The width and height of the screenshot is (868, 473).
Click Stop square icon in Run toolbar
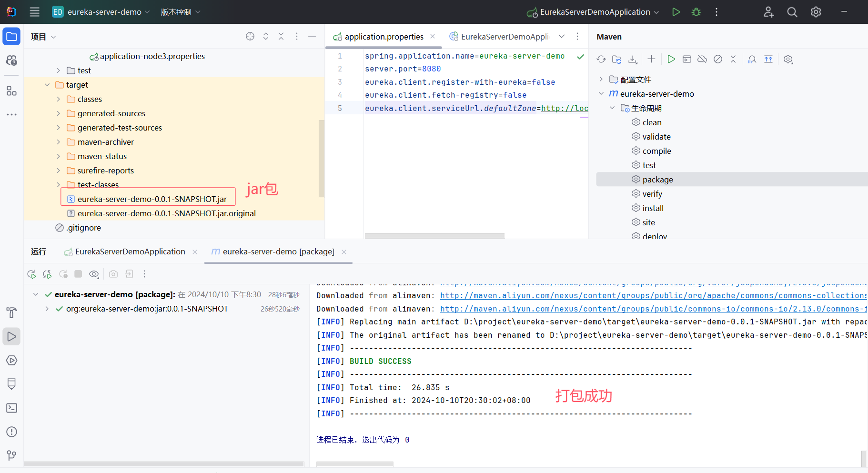pos(78,274)
